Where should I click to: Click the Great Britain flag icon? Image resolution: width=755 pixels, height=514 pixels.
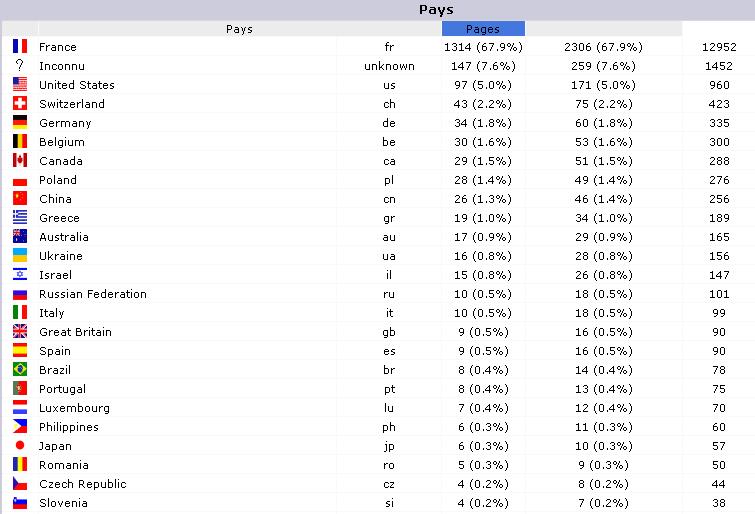coord(20,331)
